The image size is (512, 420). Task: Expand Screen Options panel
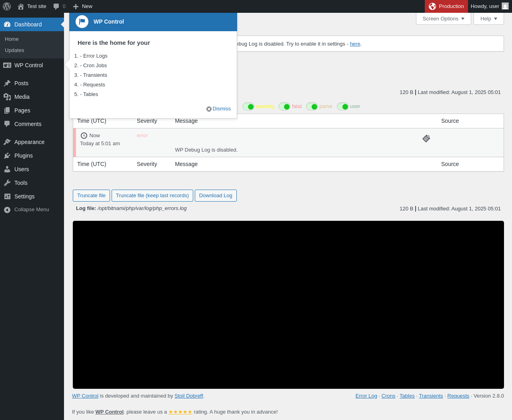tap(444, 19)
